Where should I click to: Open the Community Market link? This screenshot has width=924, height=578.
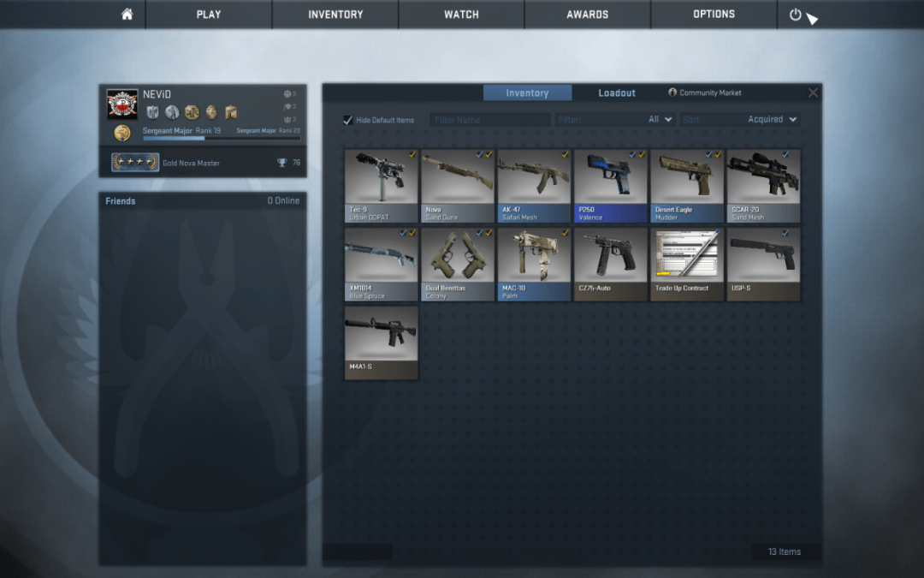(x=705, y=92)
